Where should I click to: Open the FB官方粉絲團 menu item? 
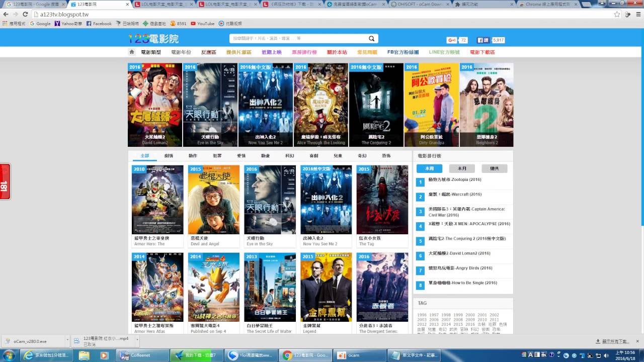click(403, 52)
